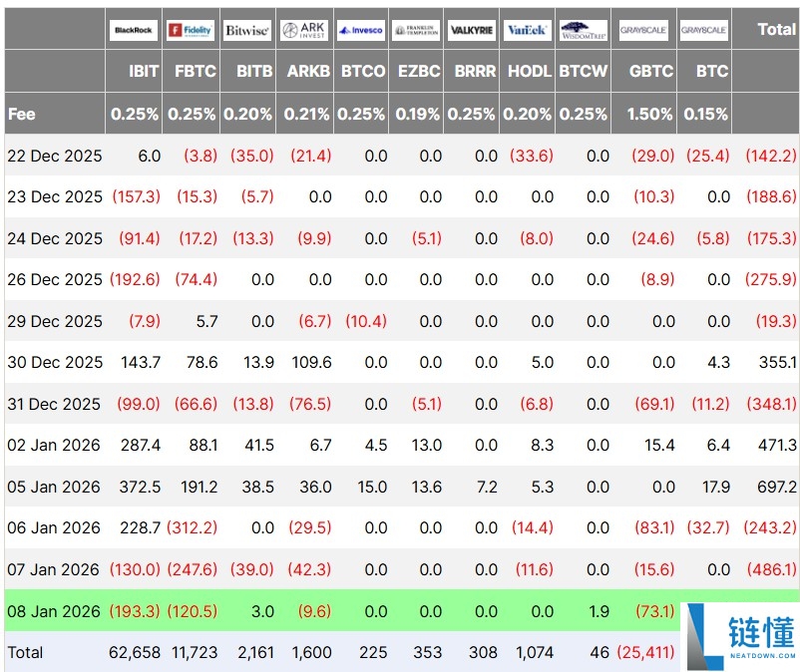Click the WisdomTree logo
800x672 pixels.
coord(584,30)
